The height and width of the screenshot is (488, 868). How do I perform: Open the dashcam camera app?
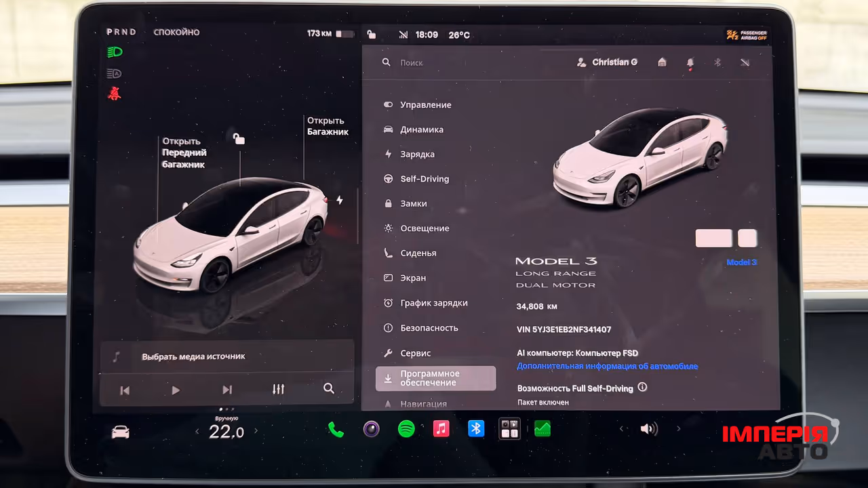coord(371,429)
